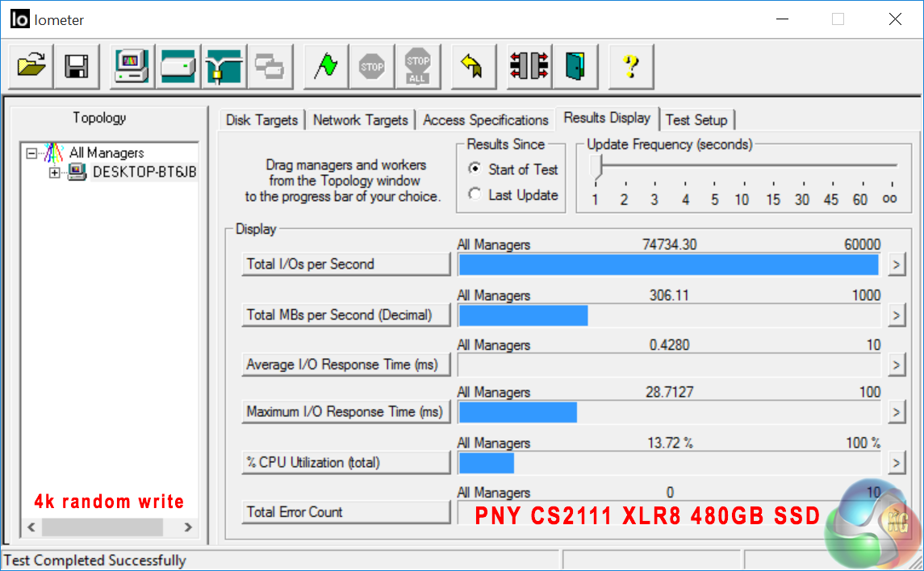This screenshot has width=924, height=571.
Task: Click Topology horizontal scrollbar thumb
Action: 102,527
